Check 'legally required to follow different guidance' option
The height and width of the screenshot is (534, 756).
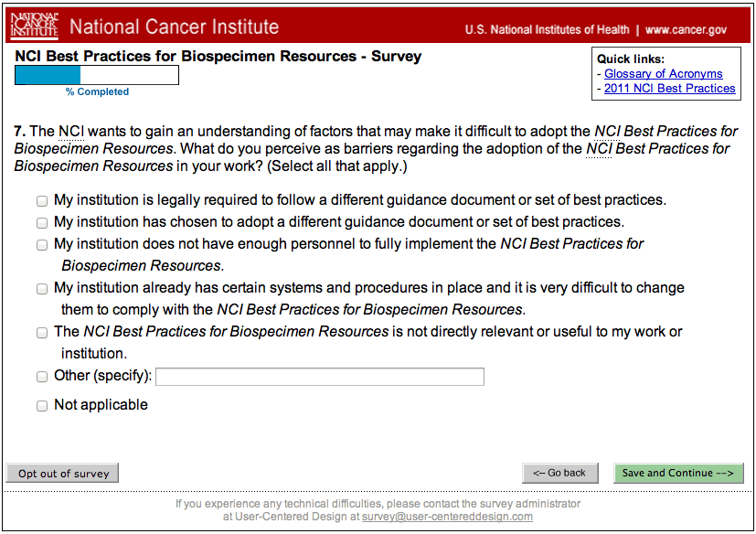(x=42, y=200)
